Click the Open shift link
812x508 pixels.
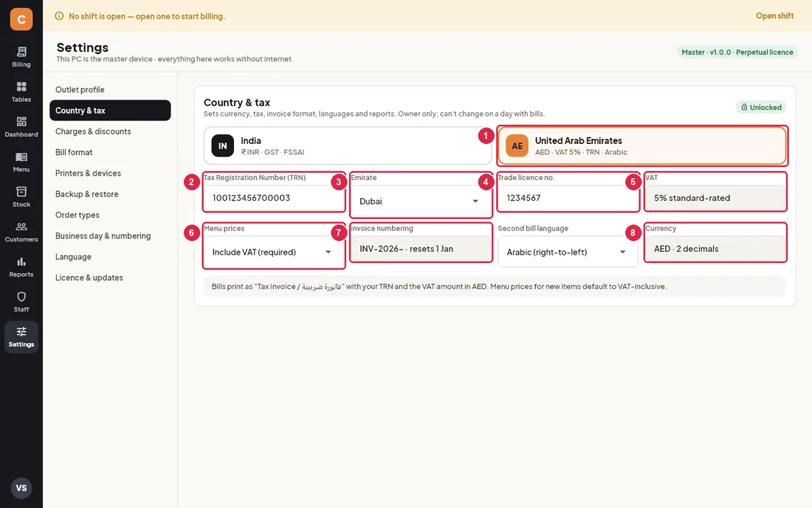(x=774, y=16)
